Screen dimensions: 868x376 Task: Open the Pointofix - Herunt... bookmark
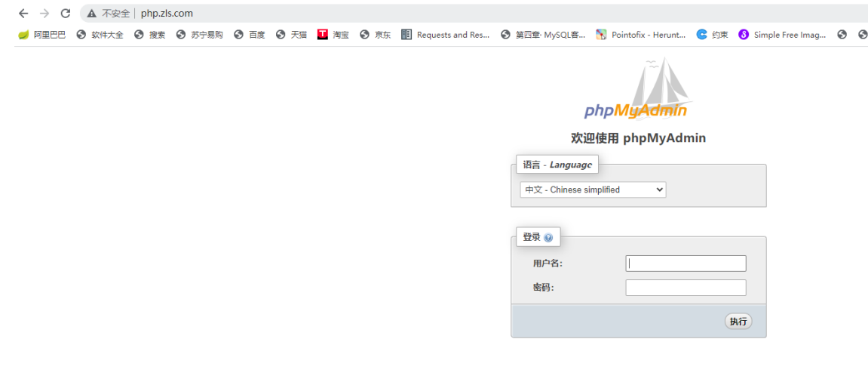[x=640, y=35]
